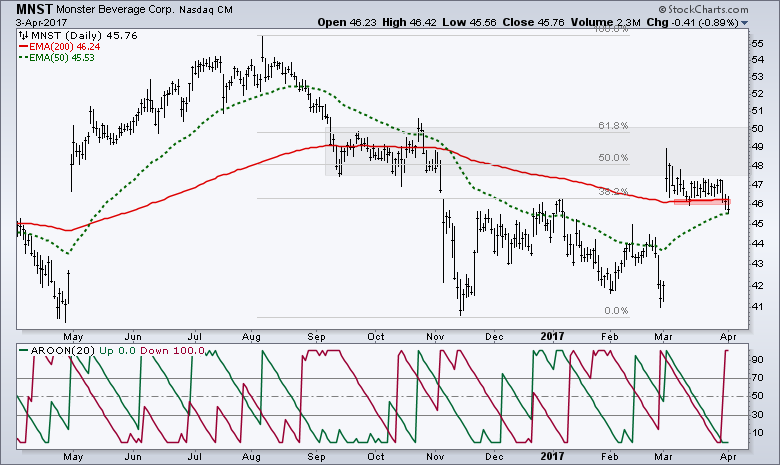Click the 61.8% Fibonacci retracement label

(613, 126)
